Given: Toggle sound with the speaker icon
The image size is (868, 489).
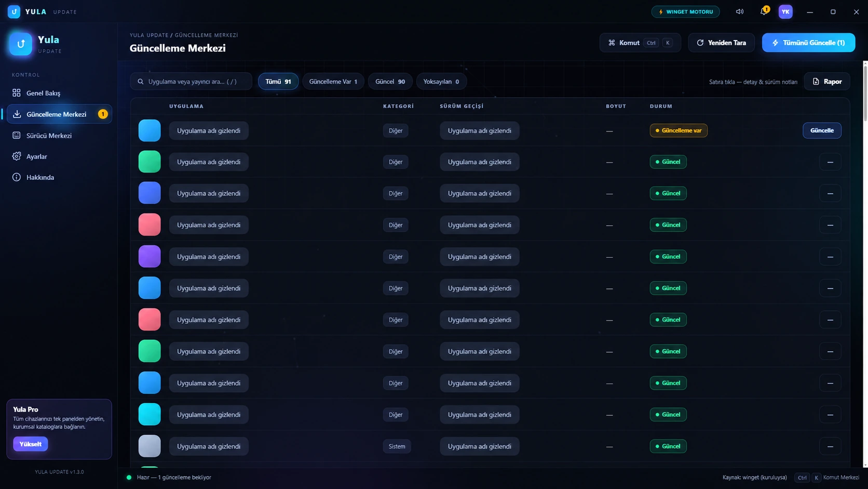Looking at the screenshot, I should (739, 11).
